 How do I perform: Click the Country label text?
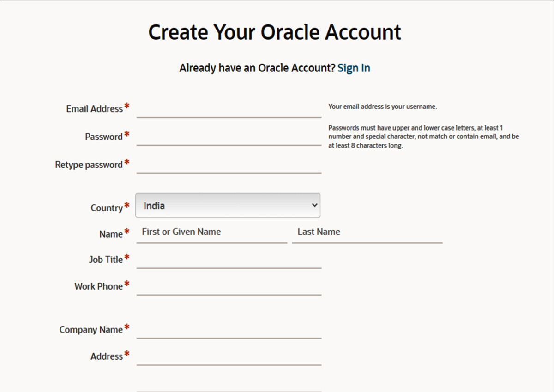click(x=107, y=208)
